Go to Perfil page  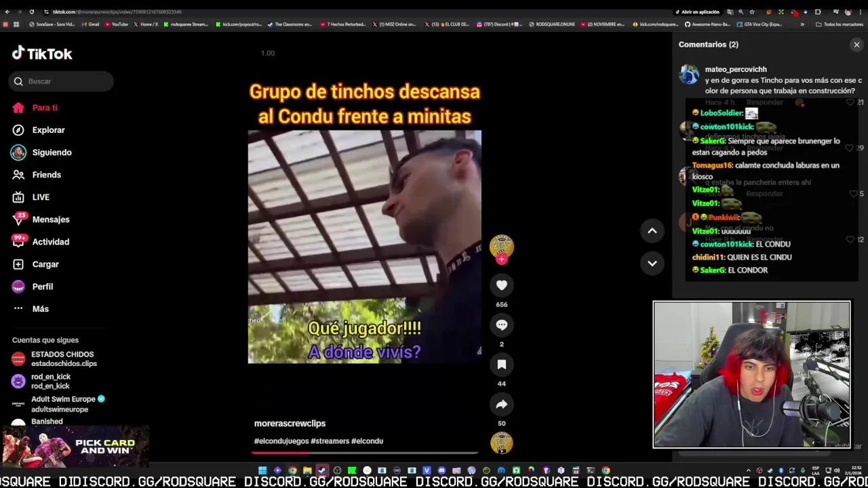(42, 287)
